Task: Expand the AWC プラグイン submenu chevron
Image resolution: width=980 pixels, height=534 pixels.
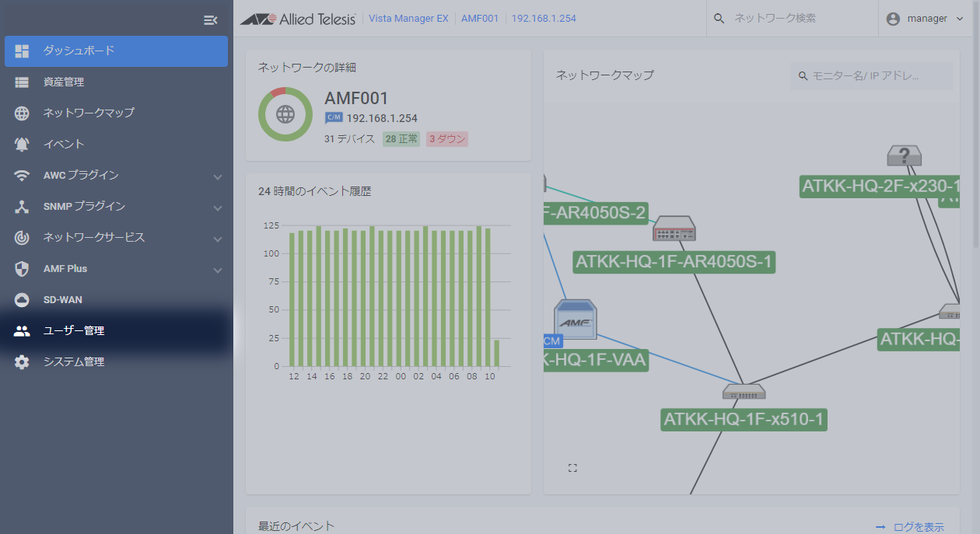Action: (x=218, y=176)
